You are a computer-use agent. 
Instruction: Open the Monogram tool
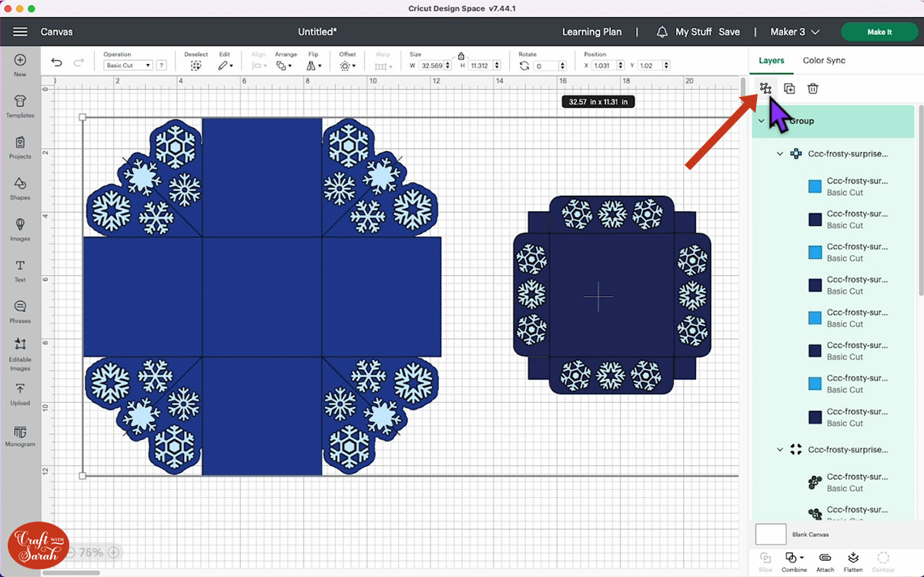[x=20, y=436]
